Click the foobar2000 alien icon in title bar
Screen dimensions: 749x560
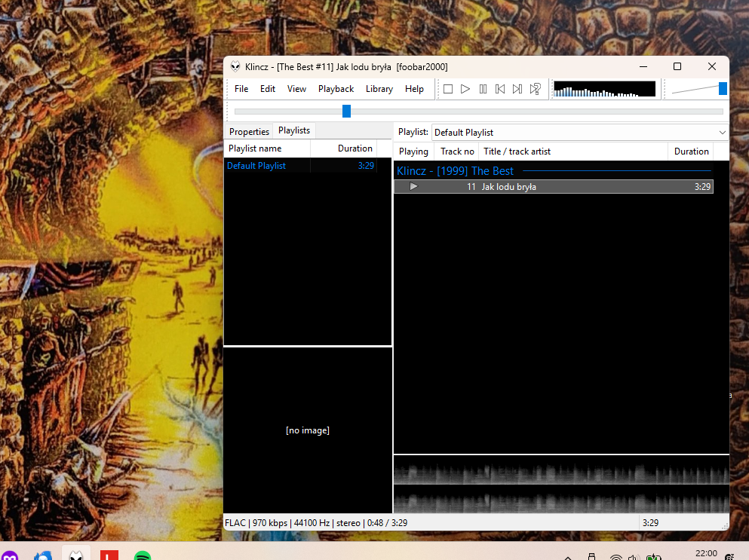pyautogui.click(x=235, y=67)
